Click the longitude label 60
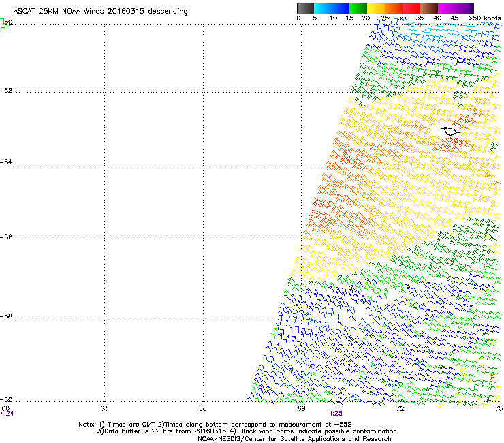The image size is (504, 443). pos(5,408)
